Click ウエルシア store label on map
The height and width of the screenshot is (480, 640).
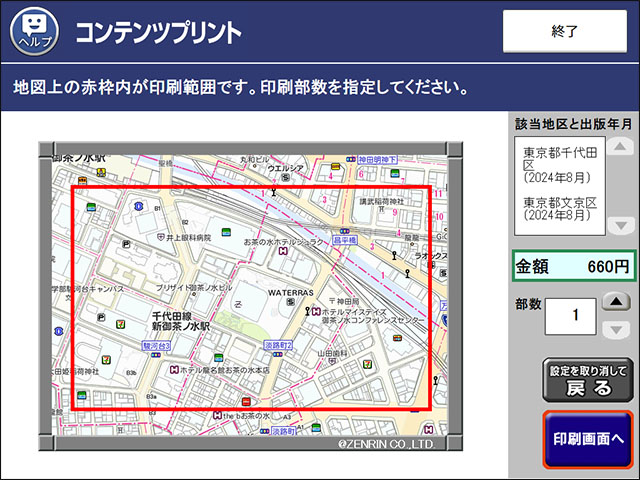click(285, 168)
